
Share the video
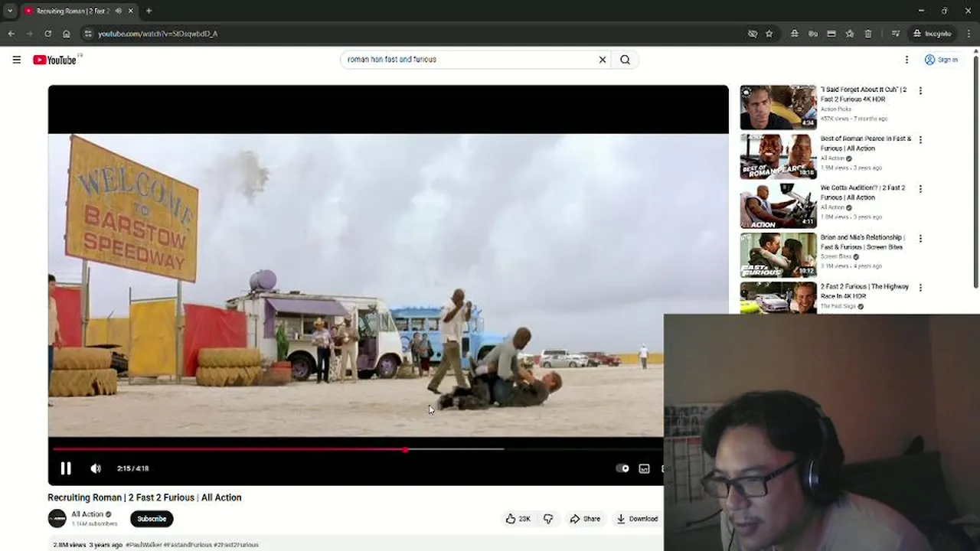[x=585, y=519]
